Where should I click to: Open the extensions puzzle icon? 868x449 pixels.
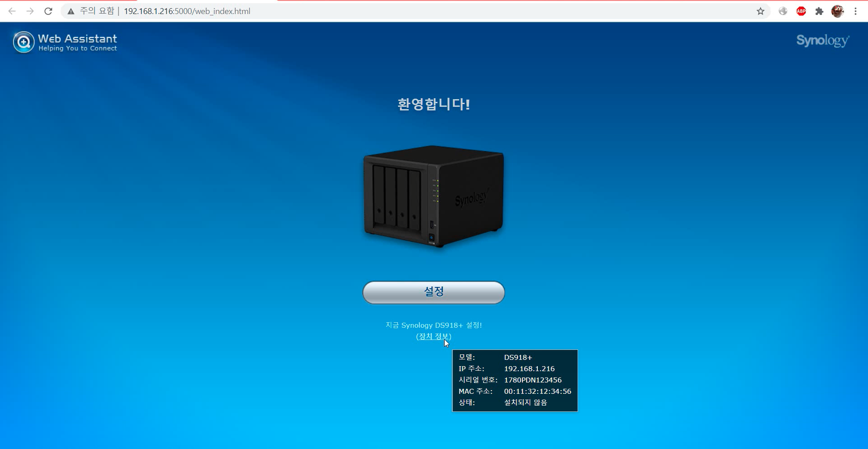[x=819, y=11]
